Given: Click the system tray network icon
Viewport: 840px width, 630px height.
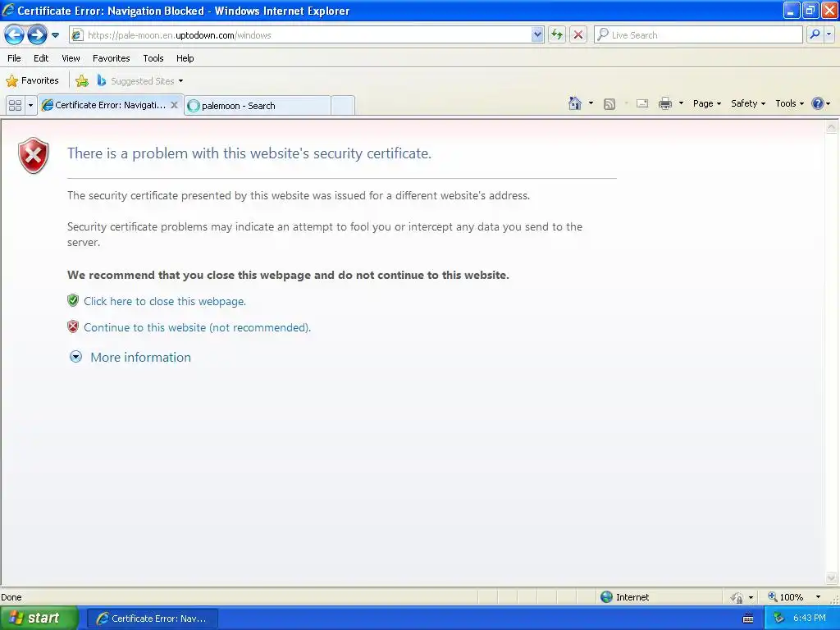Looking at the screenshot, I should point(779,619).
